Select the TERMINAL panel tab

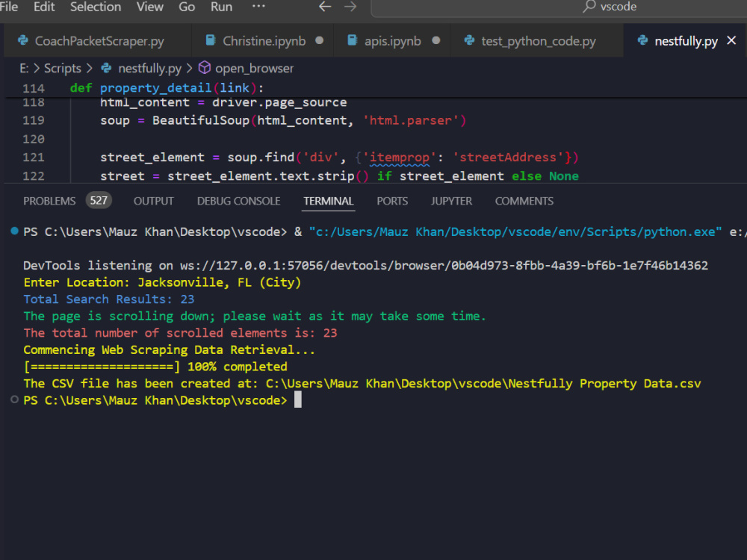point(329,201)
